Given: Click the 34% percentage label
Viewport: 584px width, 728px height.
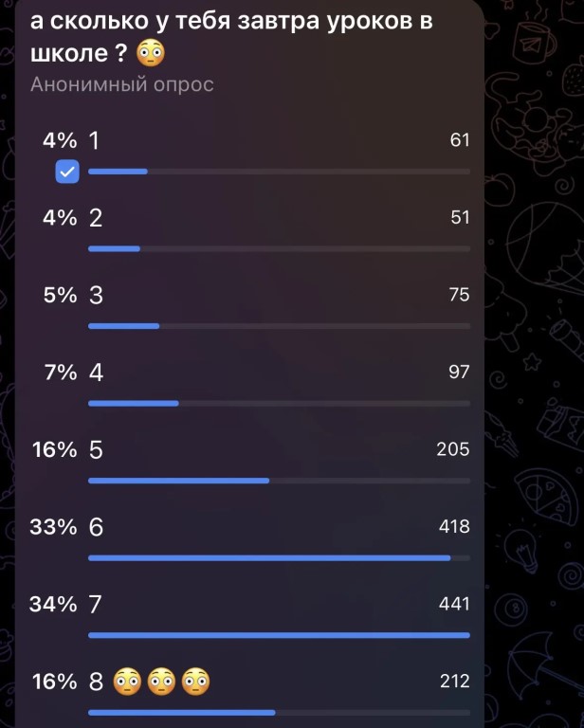Looking at the screenshot, I should tap(53, 604).
